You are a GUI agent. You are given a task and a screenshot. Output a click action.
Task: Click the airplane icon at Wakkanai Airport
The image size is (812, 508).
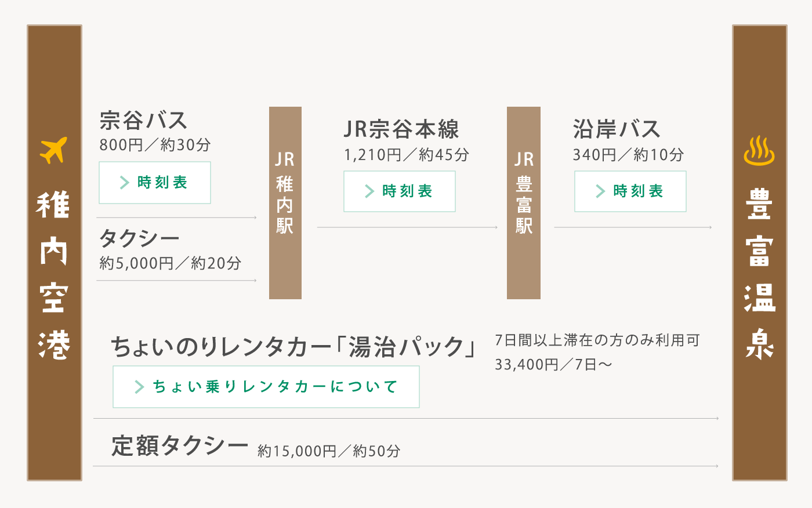click(53, 150)
